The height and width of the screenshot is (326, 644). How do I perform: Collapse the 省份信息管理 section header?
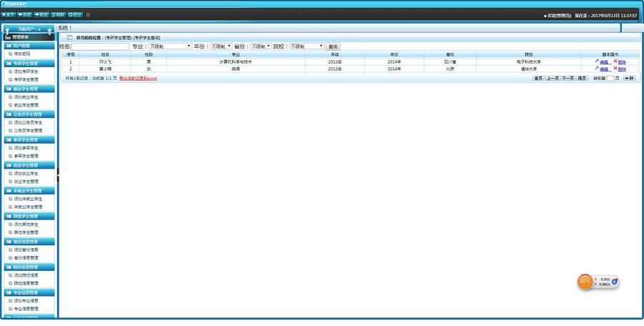click(29, 242)
